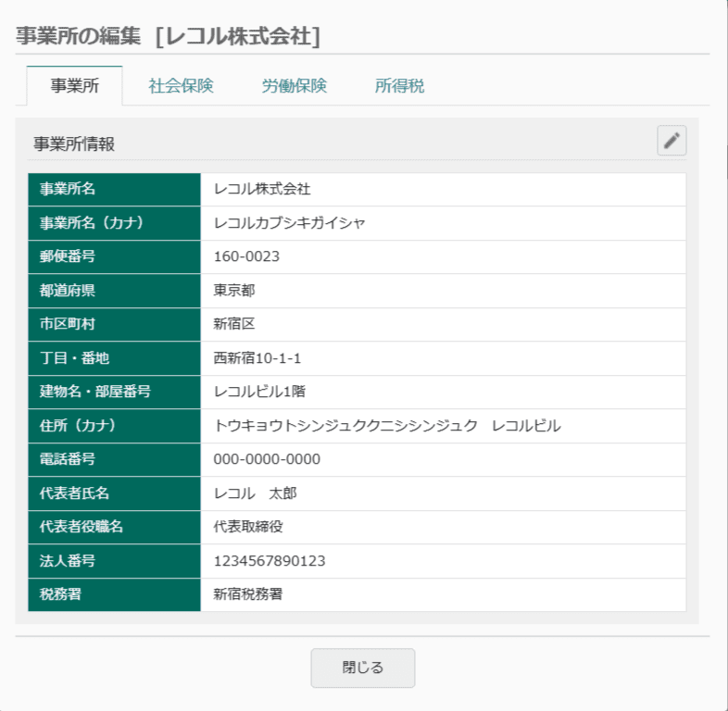Click the 代表者氏名 label cell

[114, 493]
